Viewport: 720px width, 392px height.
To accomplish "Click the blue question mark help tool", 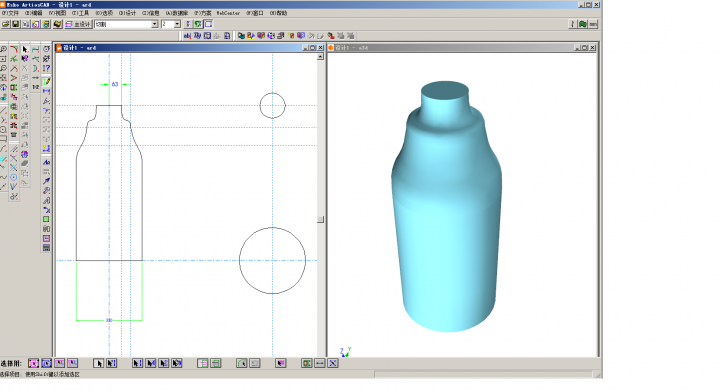I will [x=46, y=68].
